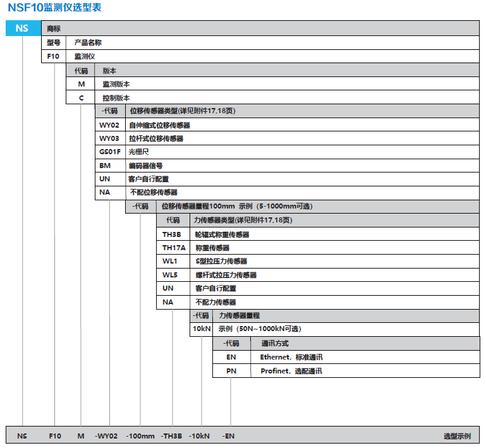The width and height of the screenshot is (486, 448).
Task: Click the 通讯方式 column header
Action: [274, 343]
